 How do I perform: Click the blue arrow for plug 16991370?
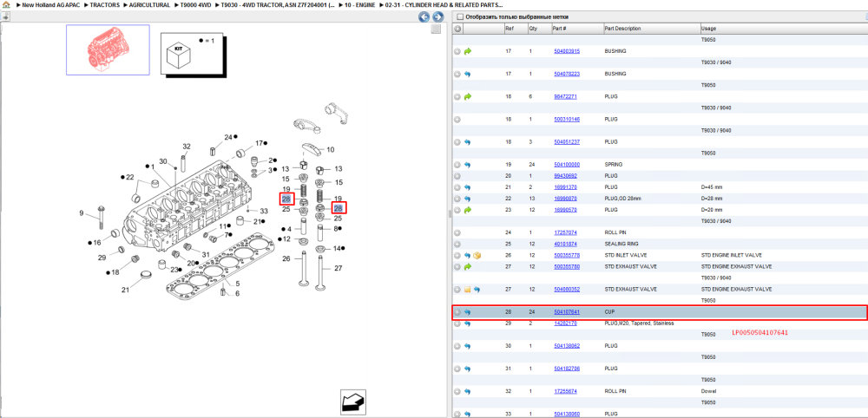tap(467, 186)
